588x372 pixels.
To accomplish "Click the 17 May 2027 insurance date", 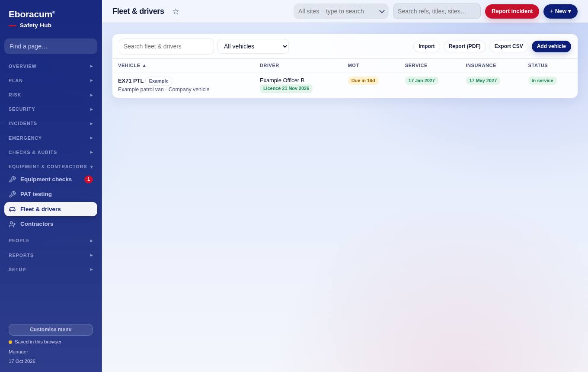I will (x=483, y=80).
